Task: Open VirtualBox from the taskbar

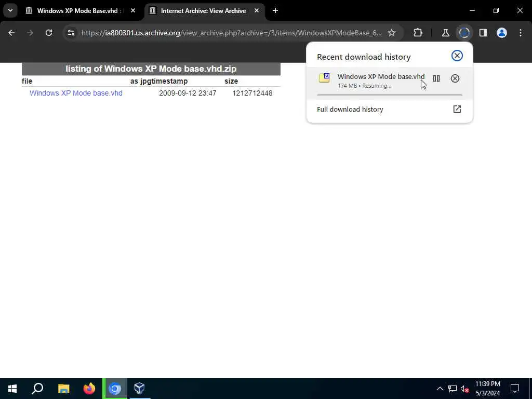Action: click(139, 389)
